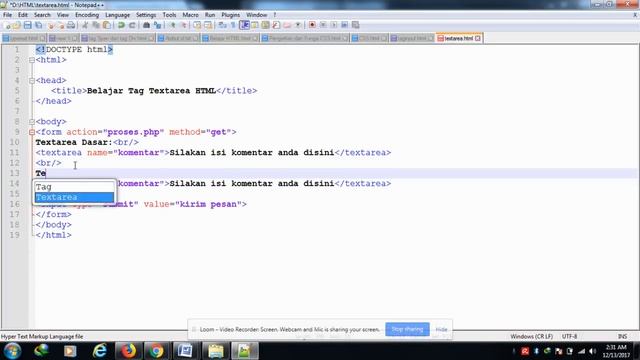Click 'Hide' in the Loom sharing bar
Image resolution: width=640 pixels, height=360 pixels.
[x=441, y=329]
